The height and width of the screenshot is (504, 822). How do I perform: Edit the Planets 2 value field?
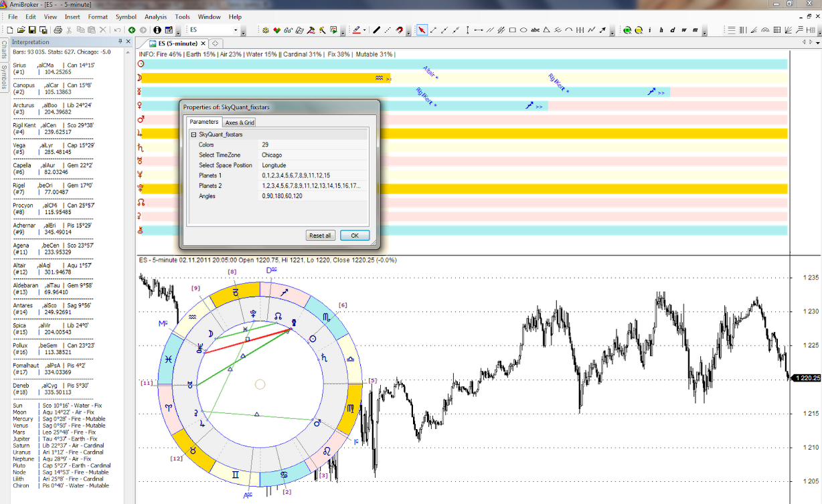(x=313, y=185)
